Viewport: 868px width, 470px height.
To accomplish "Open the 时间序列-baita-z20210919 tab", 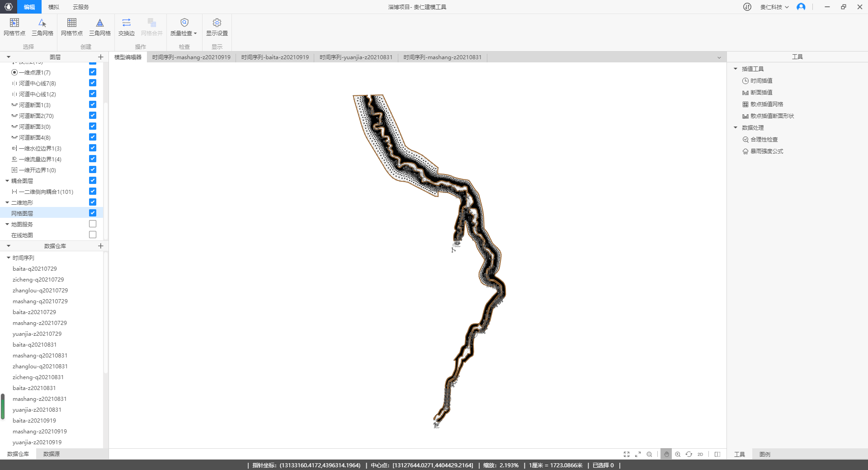I will [x=275, y=57].
